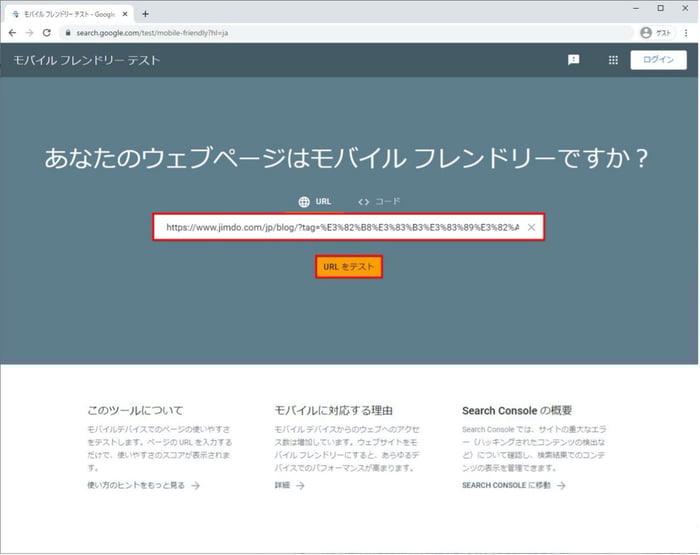
Task: Click the このツールについて heading
Action: pos(135,410)
